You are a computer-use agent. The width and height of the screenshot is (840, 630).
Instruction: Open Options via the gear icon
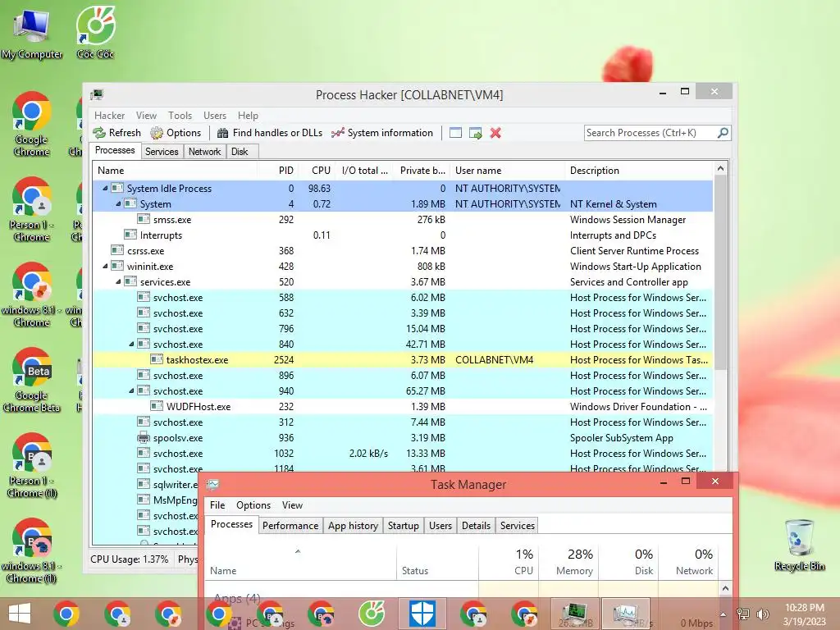click(x=157, y=133)
